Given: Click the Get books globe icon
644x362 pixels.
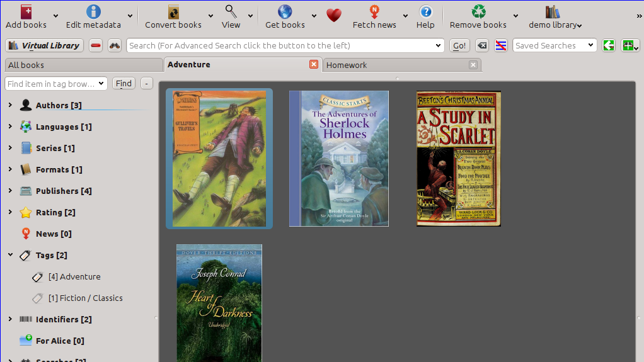Looking at the screenshot, I should coord(285,12).
